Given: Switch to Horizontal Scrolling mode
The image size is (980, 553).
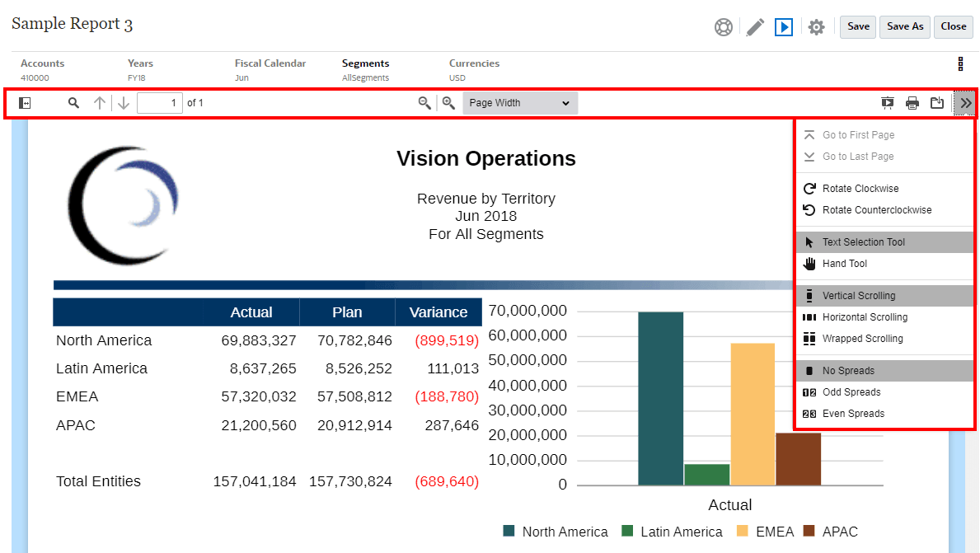Looking at the screenshot, I should click(x=864, y=317).
